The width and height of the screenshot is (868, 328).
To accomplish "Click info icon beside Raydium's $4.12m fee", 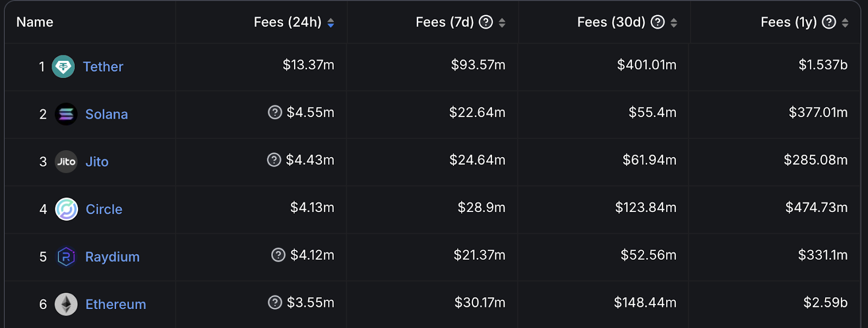I will point(278,255).
